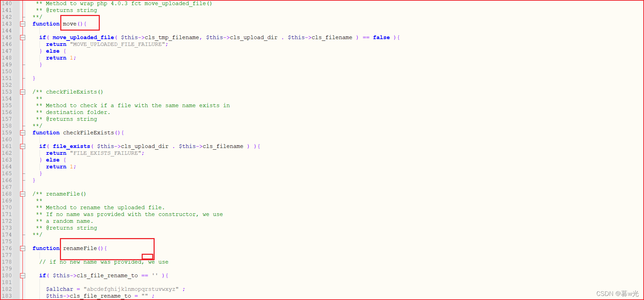Click 'return 1;' on line 148
This screenshot has height=300, width=644.
point(61,58)
